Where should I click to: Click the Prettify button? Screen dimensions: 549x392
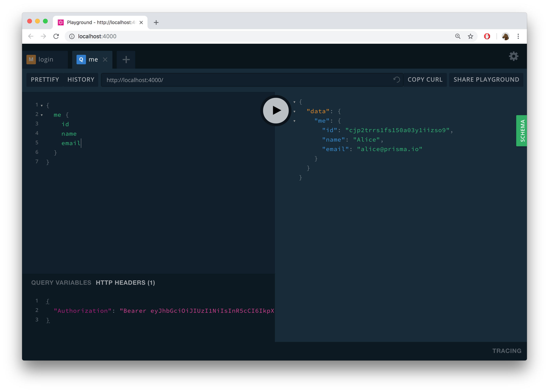(45, 79)
